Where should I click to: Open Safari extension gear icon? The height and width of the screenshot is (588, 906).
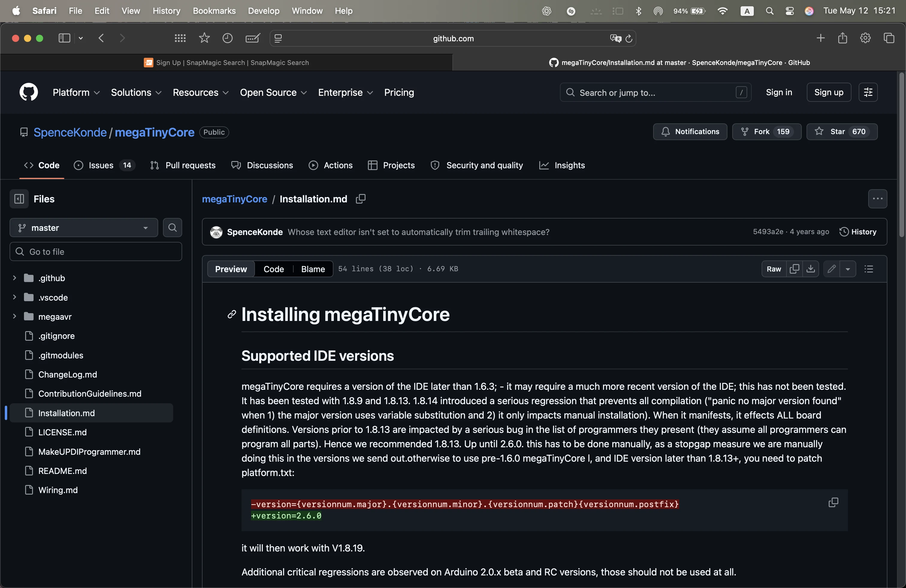tap(865, 38)
